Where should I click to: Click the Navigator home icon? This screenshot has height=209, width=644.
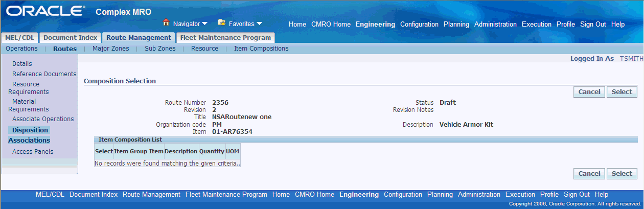[x=166, y=23]
